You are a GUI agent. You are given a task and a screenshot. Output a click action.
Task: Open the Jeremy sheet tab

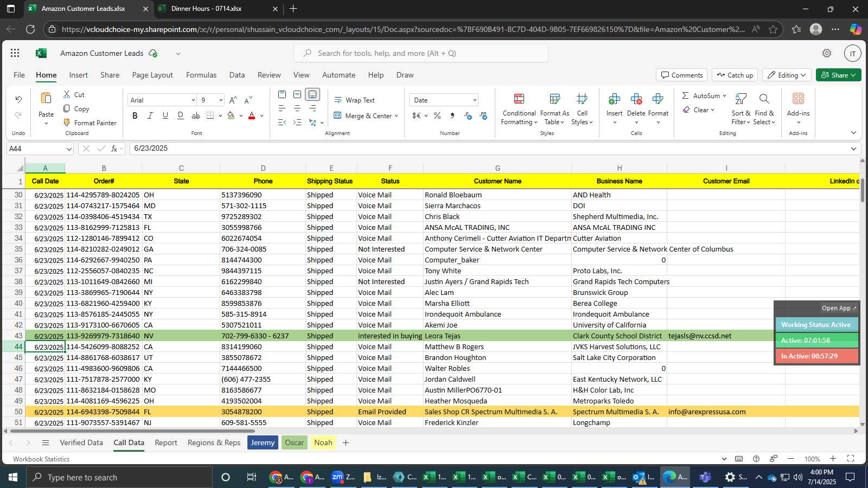coord(263,443)
